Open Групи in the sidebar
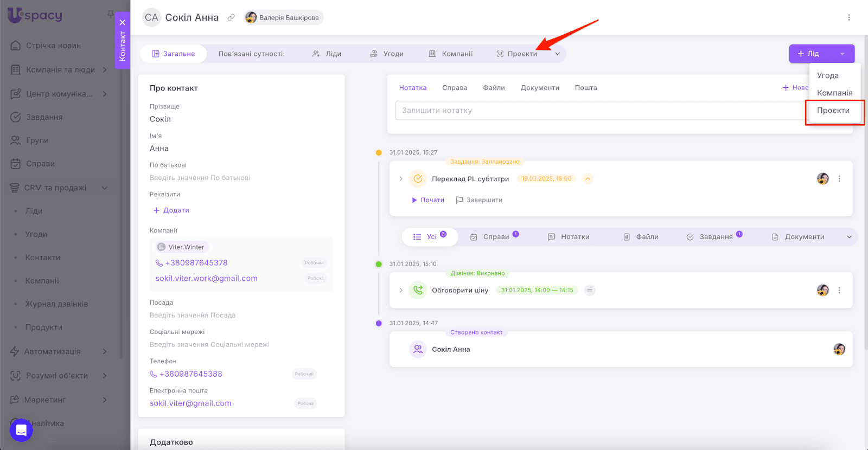Image resolution: width=868 pixels, height=450 pixels. [x=30, y=140]
